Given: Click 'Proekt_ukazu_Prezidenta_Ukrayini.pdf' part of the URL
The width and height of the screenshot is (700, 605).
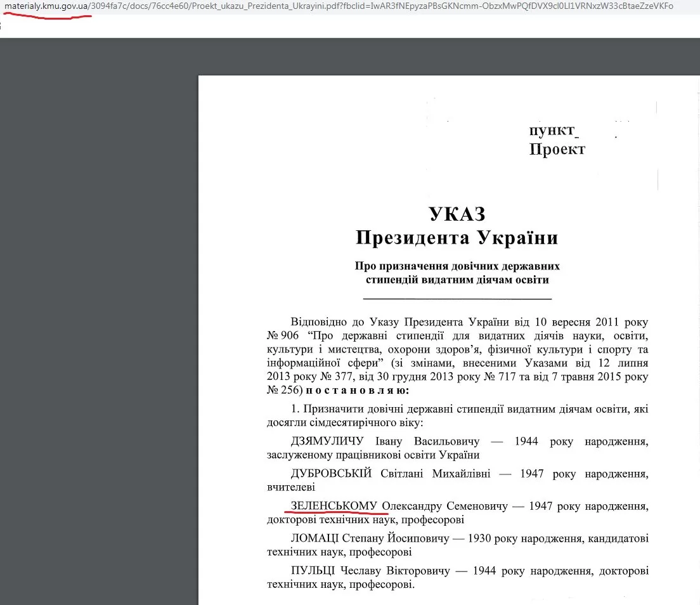Looking at the screenshot, I should coord(266,6).
